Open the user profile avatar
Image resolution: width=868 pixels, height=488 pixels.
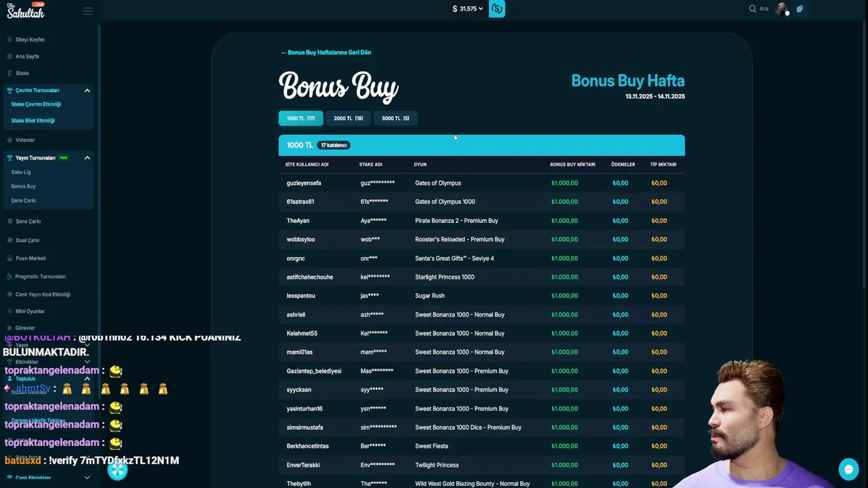click(783, 9)
